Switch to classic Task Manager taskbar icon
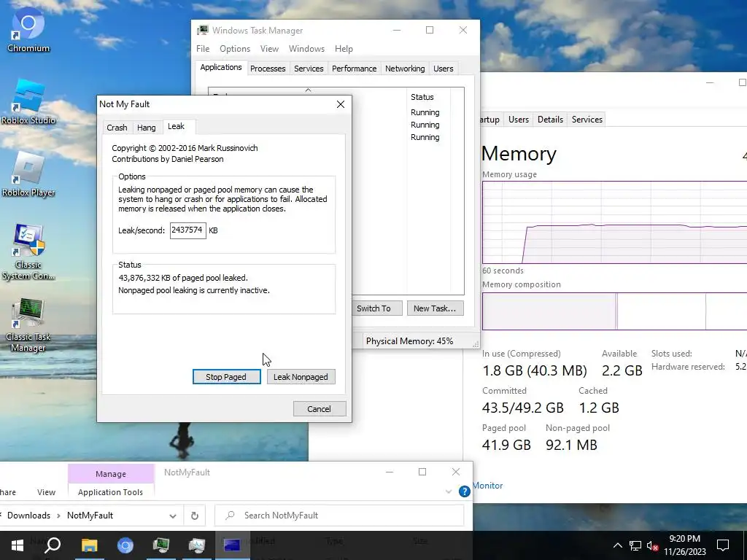The width and height of the screenshot is (747, 560). (x=160, y=545)
